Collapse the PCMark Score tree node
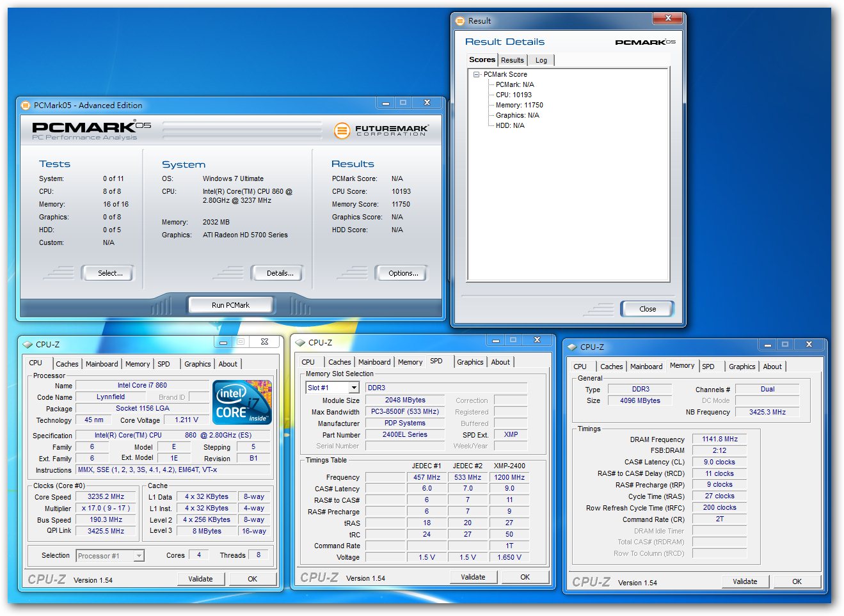 tap(476, 75)
